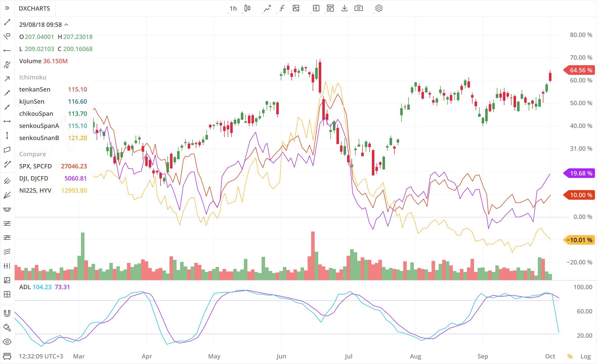Open chart settings with gear icon

coord(378,8)
